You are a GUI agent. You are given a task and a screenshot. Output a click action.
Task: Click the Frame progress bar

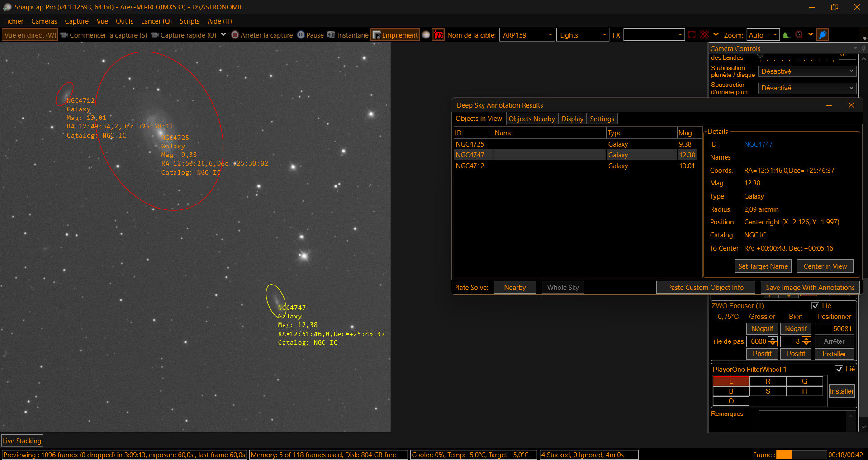tap(801, 455)
